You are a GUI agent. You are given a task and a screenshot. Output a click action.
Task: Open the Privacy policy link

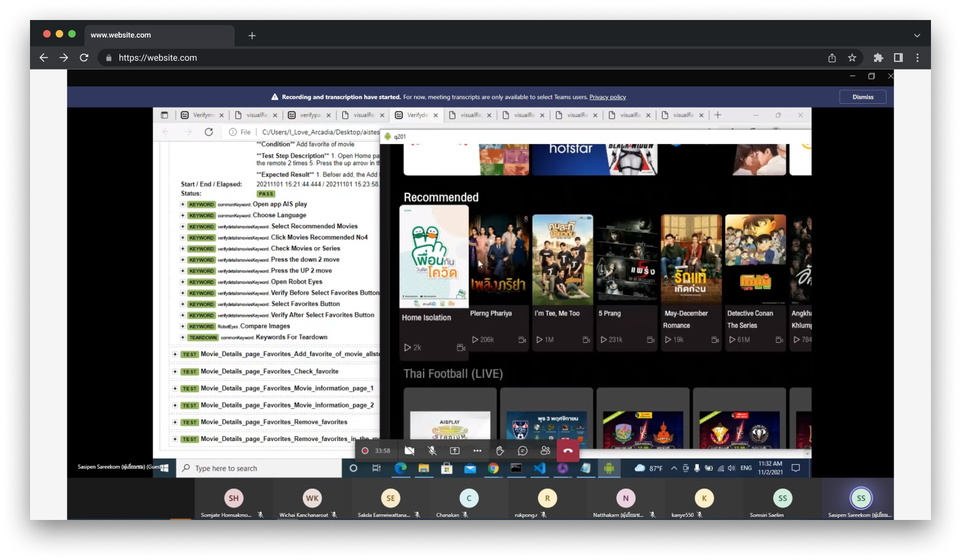(608, 97)
